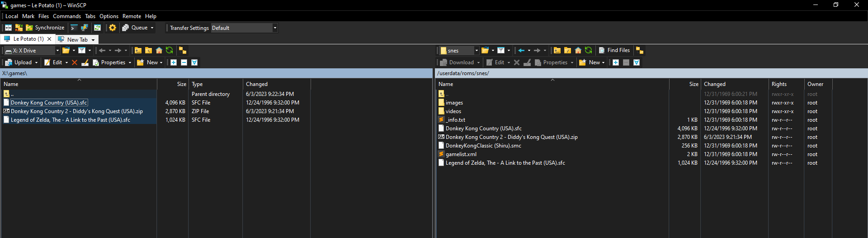Open the remote directory tree icon

[x=639, y=50]
